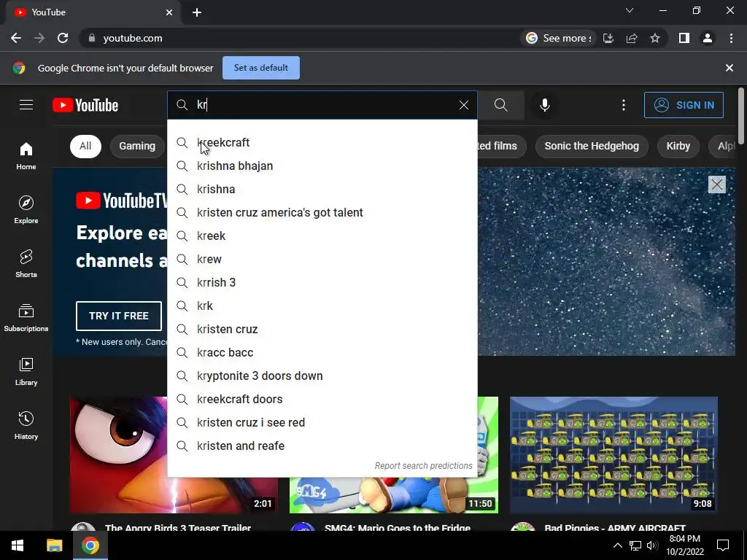Choose the 'krishna bhajan' suggestion
The image size is (747, 560).
click(x=322, y=166)
